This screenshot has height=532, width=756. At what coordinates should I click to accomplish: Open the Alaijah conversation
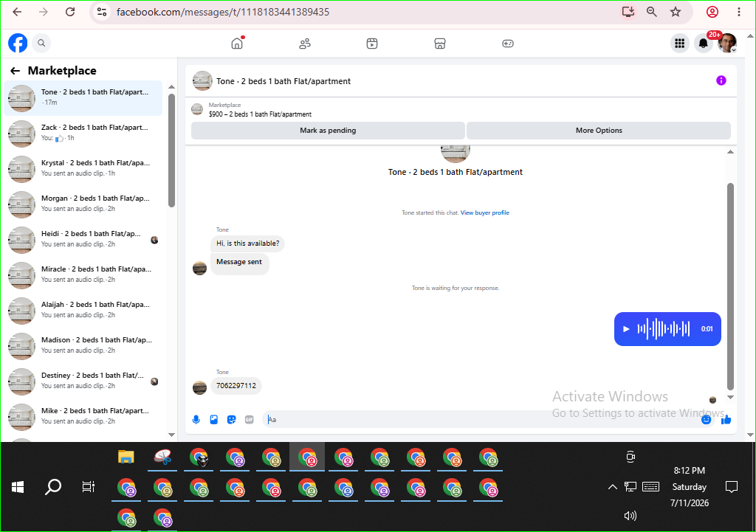click(x=83, y=311)
